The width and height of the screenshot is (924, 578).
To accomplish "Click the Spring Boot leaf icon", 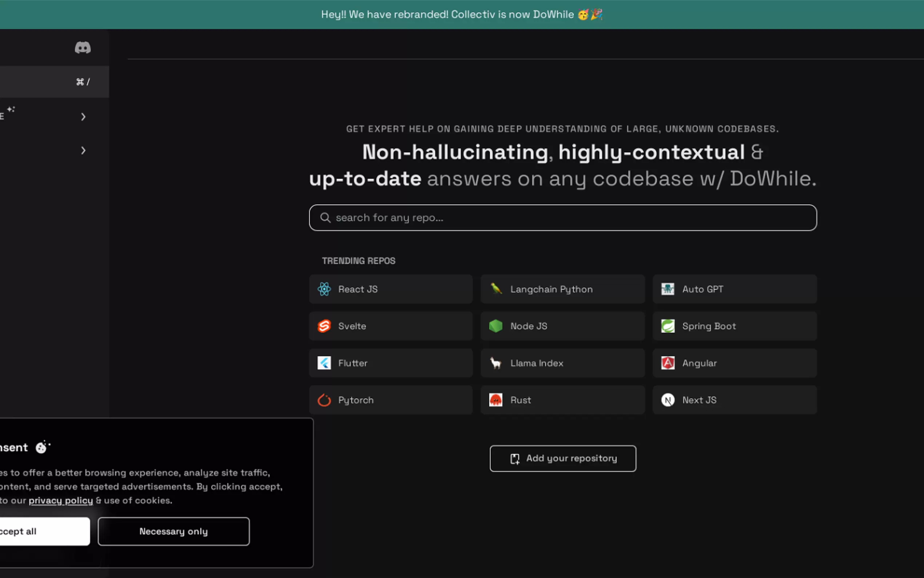I will click(x=668, y=326).
